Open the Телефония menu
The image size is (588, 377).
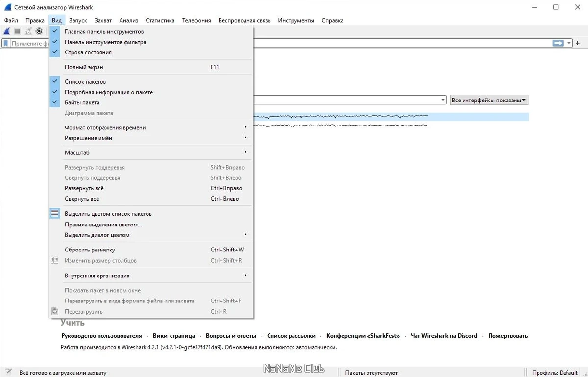pyautogui.click(x=196, y=20)
